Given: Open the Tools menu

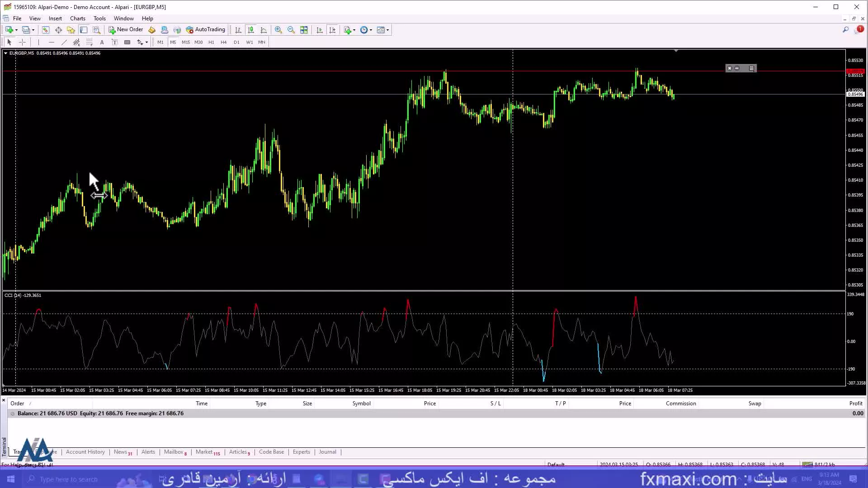Looking at the screenshot, I should coord(99,18).
